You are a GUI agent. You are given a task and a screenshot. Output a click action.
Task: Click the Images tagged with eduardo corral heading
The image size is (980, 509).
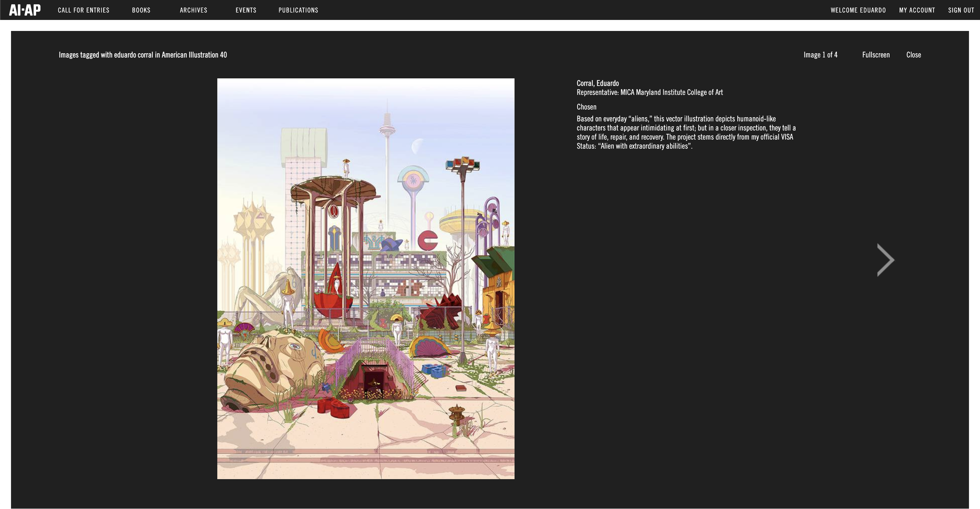coord(143,55)
